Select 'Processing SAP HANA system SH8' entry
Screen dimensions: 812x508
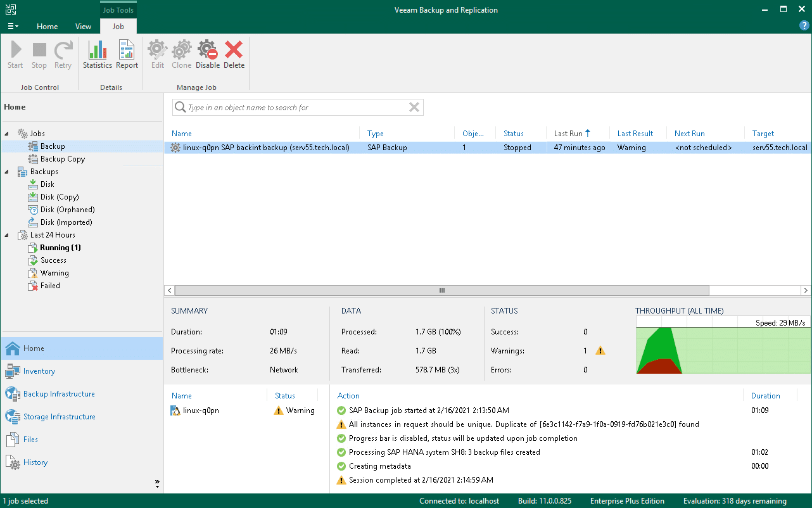coord(444,452)
